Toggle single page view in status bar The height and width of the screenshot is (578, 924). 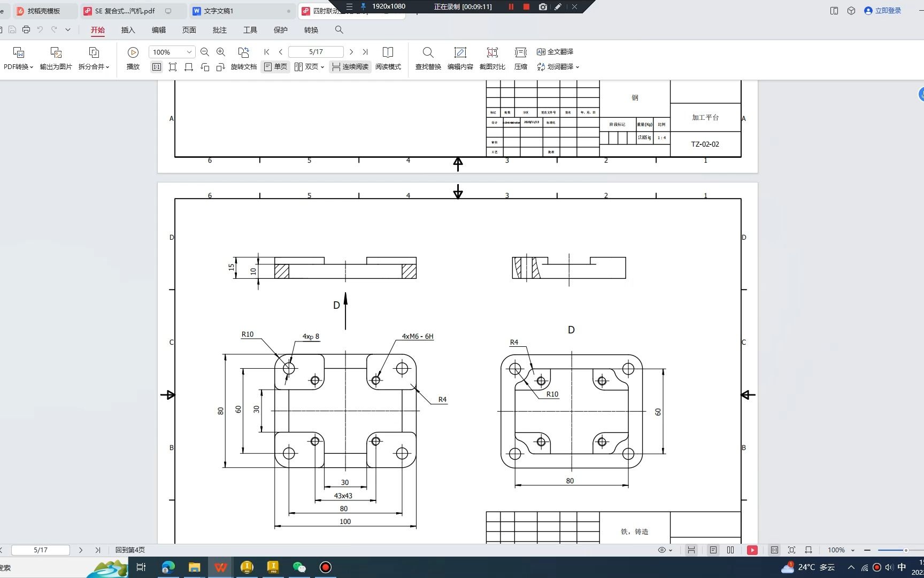pyautogui.click(x=713, y=550)
